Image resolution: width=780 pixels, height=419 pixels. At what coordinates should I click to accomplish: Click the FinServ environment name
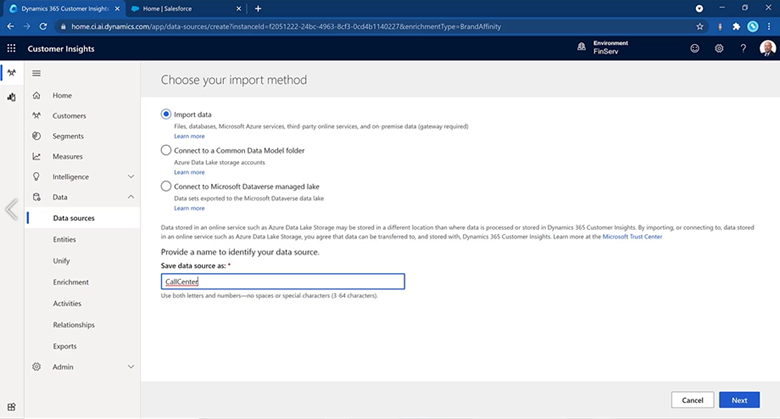point(605,51)
